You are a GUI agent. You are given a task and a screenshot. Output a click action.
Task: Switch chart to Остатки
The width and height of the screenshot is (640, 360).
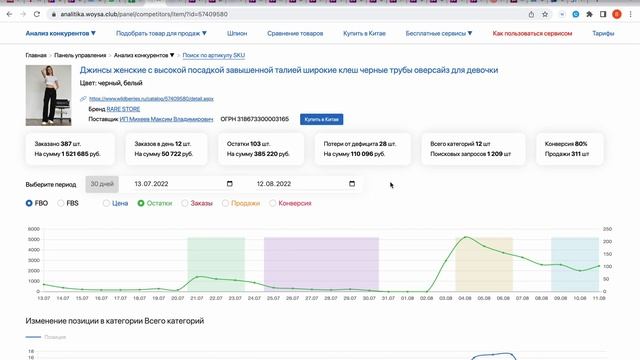pos(141,203)
